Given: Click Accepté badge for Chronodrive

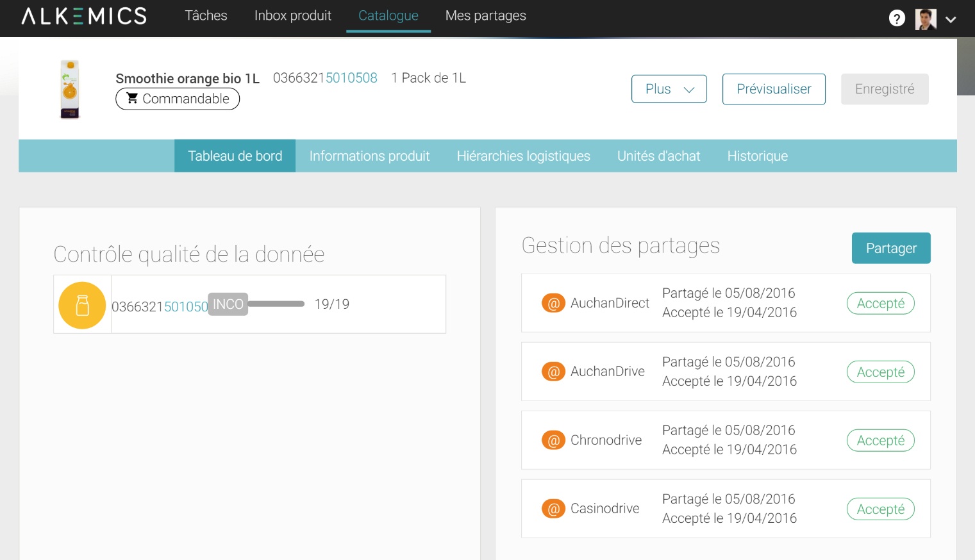Looking at the screenshot, I should pos(881,440).
